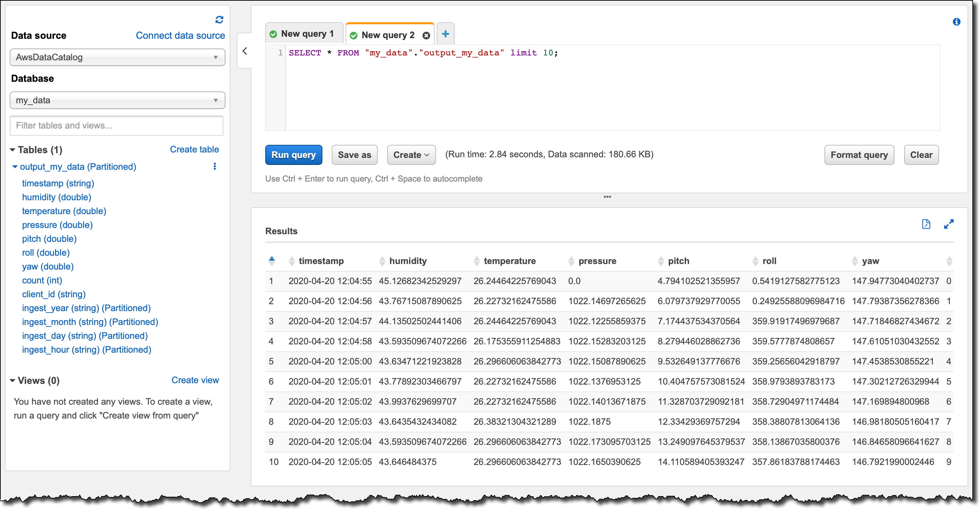Sort results by timestamp column
Screen dimensions: 980x510
(x=321, y=261)
